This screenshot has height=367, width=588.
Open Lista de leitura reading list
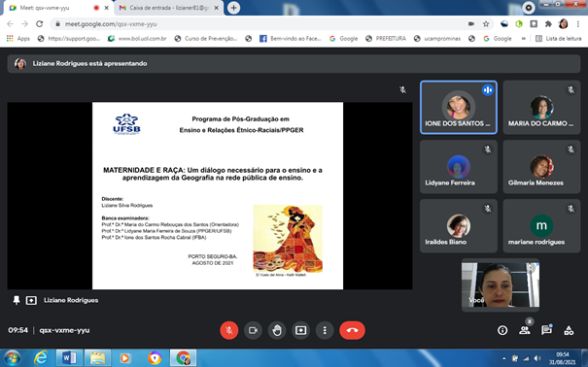point(559,39)
